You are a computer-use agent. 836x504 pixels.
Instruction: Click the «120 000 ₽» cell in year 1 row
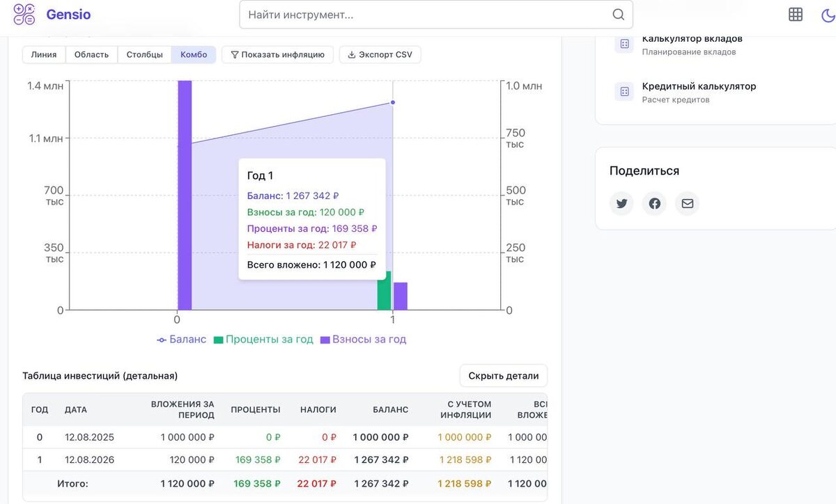pos(192,459)
